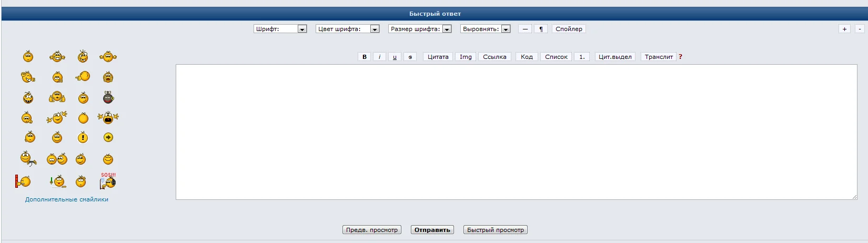This screenshot has height=243, width=868.
Task: Toggle italic formatting button i
Action: click(x=379, y=57)
